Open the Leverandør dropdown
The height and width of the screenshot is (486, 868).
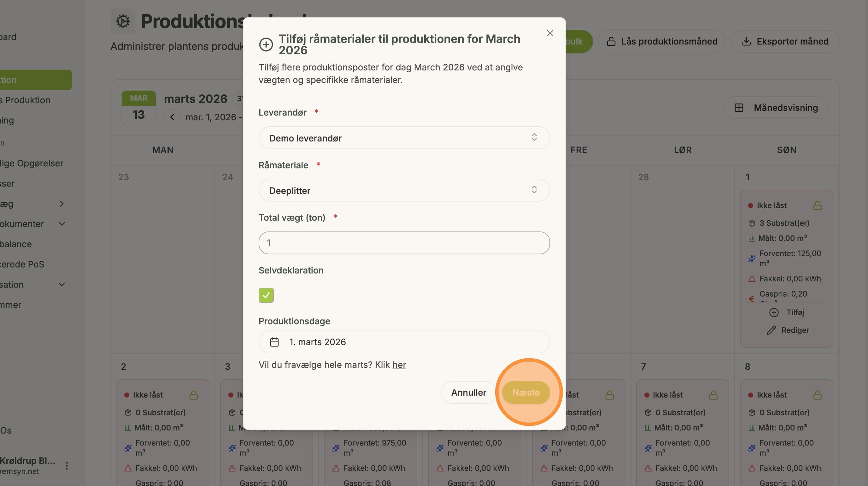(x=404, y=138)
